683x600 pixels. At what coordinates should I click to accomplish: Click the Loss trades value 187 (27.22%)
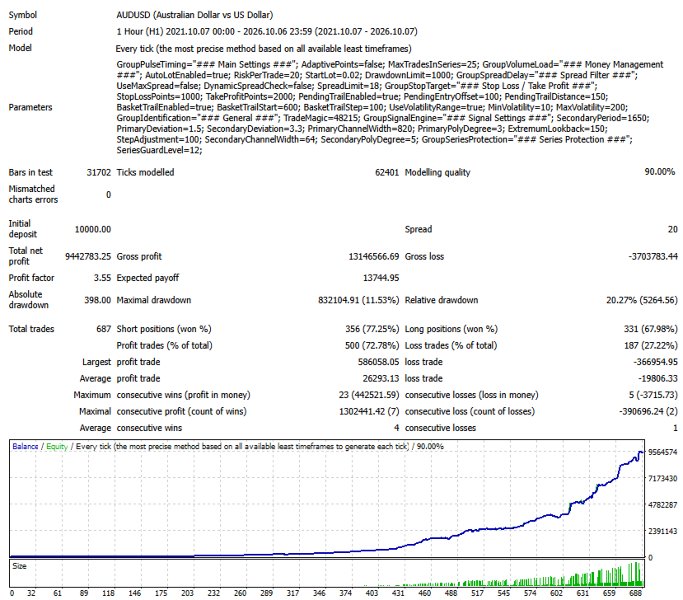coord(650,346)
